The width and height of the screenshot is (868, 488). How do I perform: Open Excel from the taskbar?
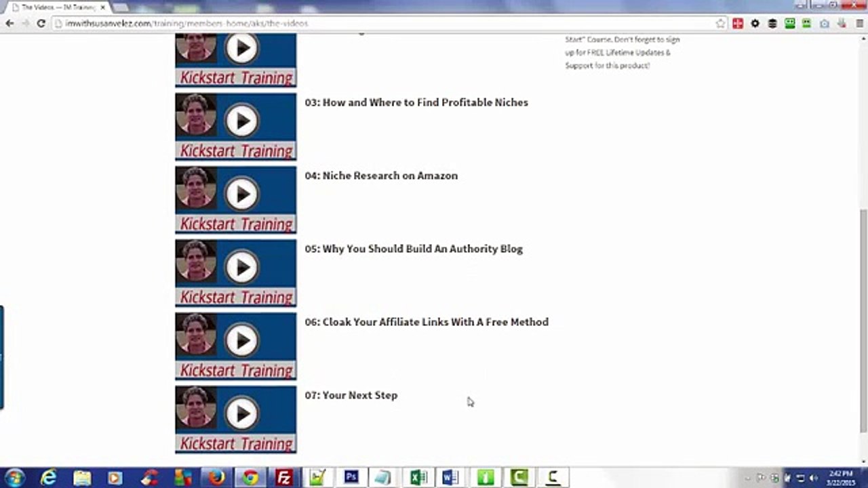(418, 478)
